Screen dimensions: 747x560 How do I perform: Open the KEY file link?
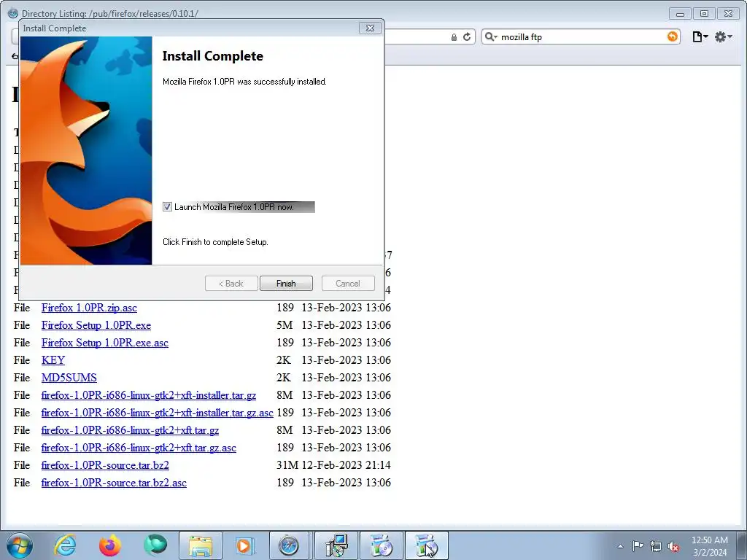pos(53,360)
